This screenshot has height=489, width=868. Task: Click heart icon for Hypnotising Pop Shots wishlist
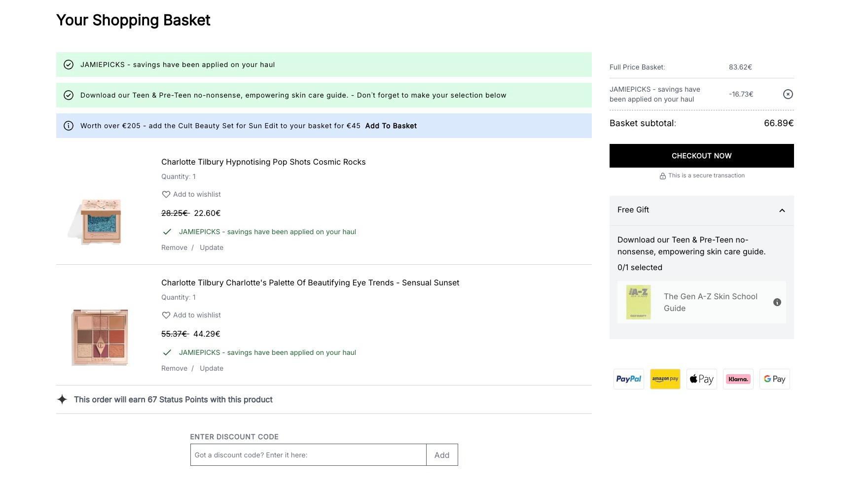166,194
